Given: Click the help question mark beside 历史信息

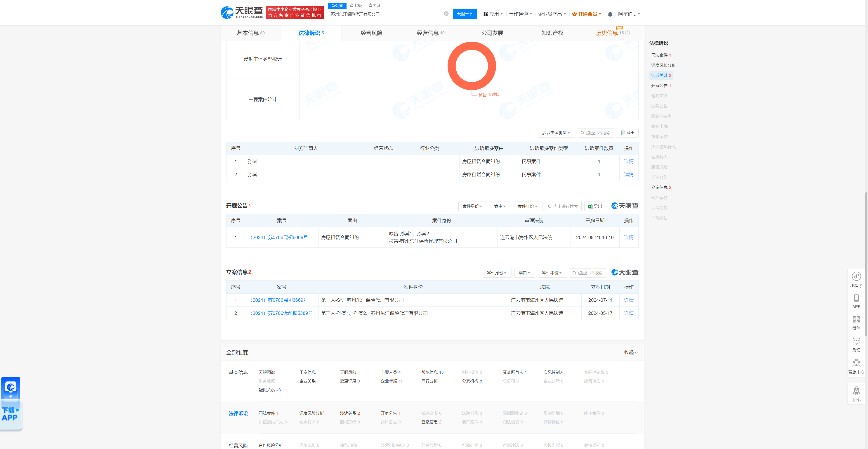Looking at the screenshot, I should click(x=627, y=33).
